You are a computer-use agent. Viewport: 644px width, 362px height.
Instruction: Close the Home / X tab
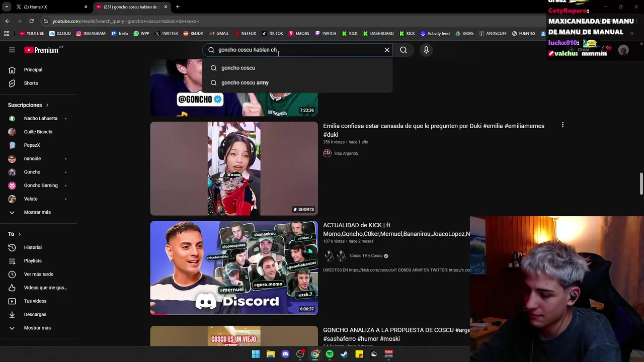pyautogui.click(x=86, y=7)
